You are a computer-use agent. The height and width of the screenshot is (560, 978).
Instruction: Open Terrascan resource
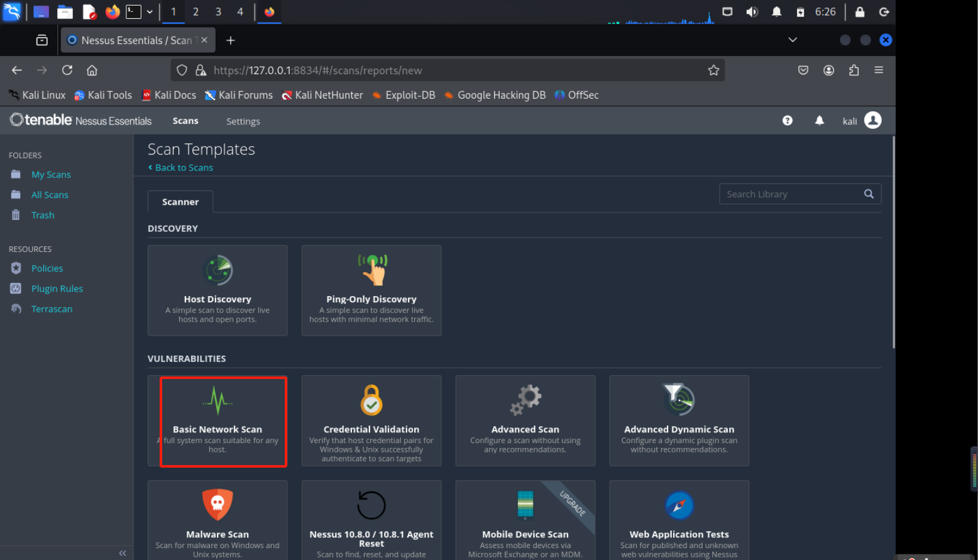[52, 309]
